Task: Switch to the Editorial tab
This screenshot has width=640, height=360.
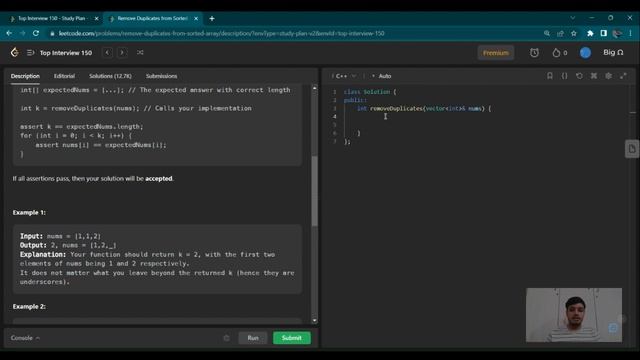Action: (64, 76)
